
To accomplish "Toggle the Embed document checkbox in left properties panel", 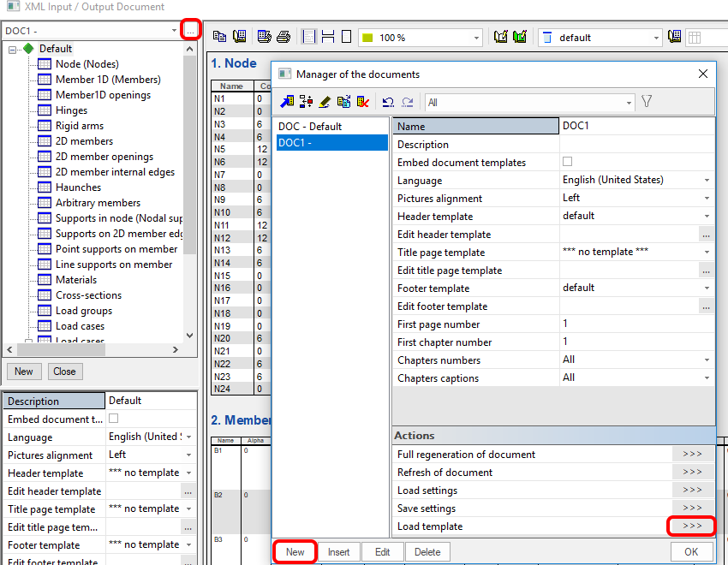I will 114,419.
